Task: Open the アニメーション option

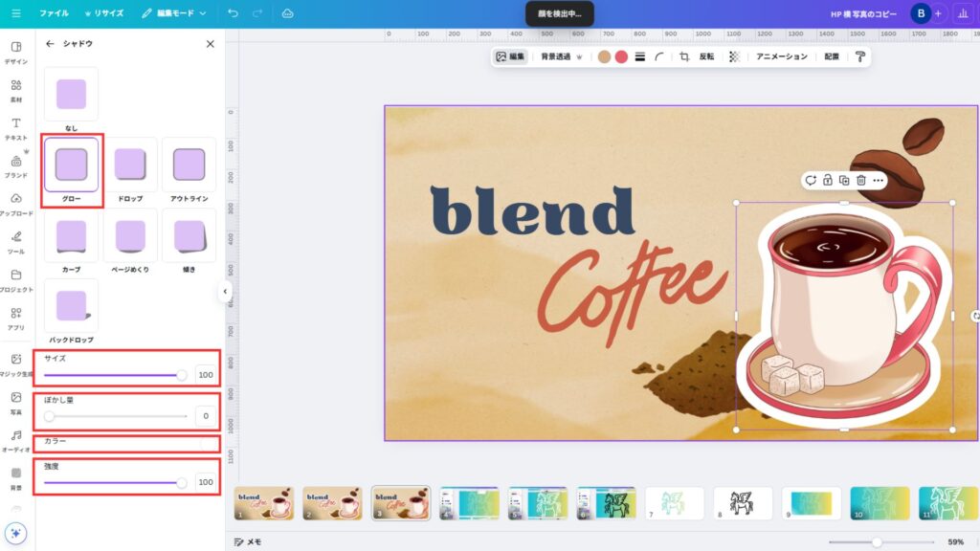Action: click(782, 56)
